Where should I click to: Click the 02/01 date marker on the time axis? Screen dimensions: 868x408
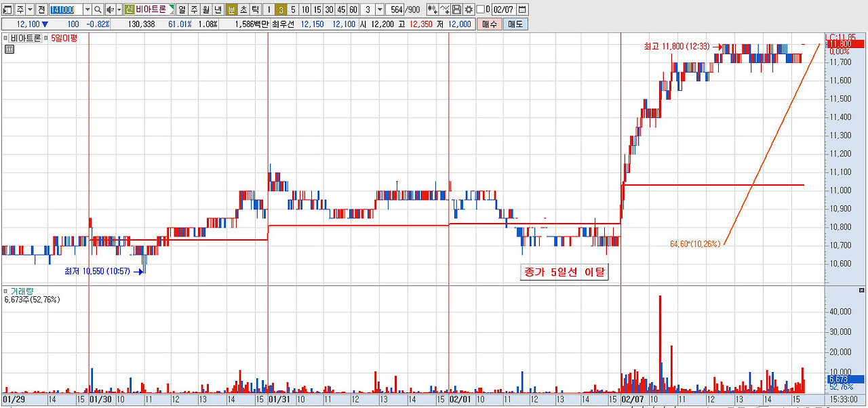click(460, 399)
